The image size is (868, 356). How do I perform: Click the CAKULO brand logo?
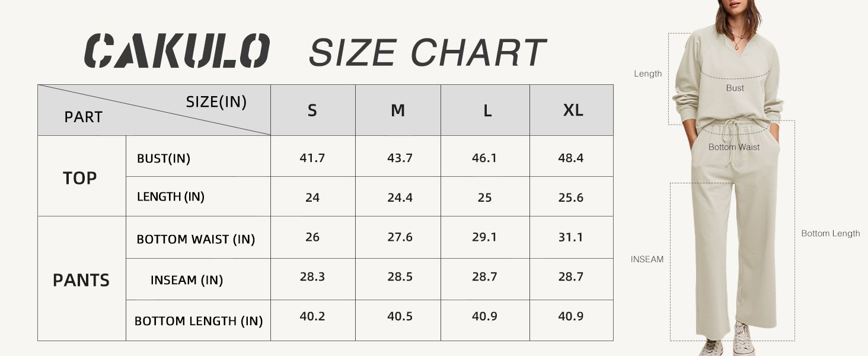coord(177,51)
